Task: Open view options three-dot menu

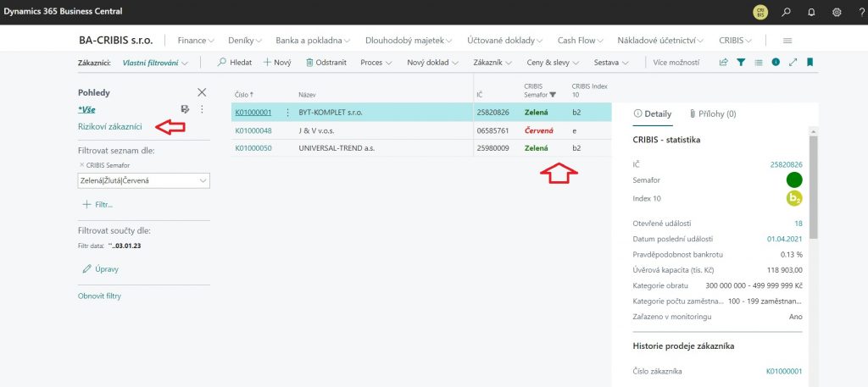Action: pyautogui.click(x=202, y=109)
